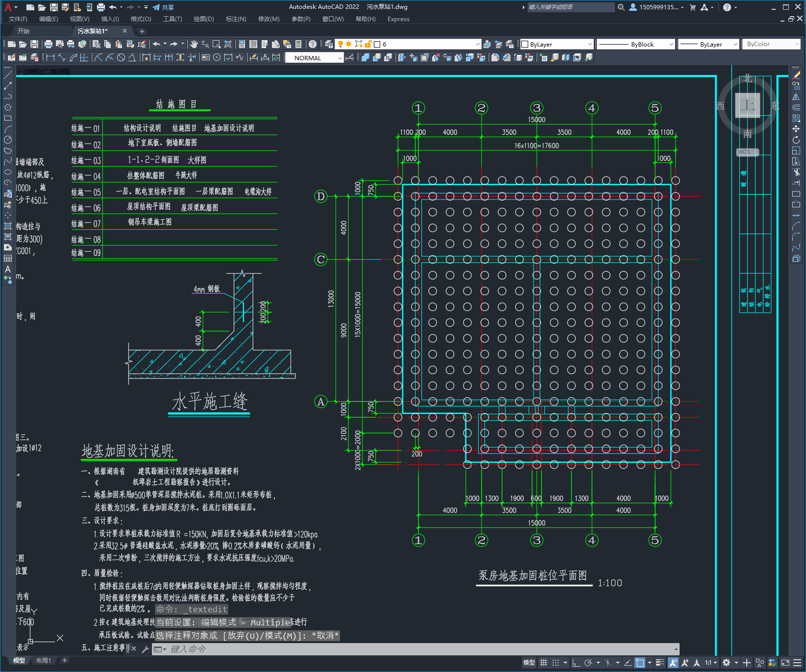
Task: Click the WCS label under the ViewCube
Action: pos(747,152)
